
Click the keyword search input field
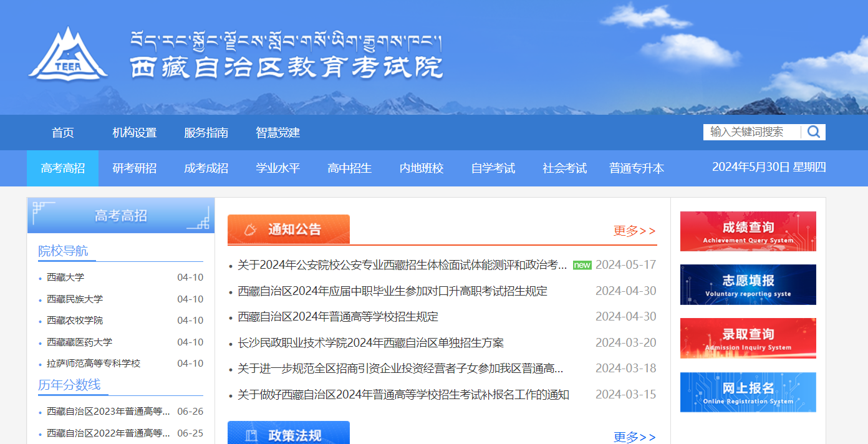click(753, 132)
